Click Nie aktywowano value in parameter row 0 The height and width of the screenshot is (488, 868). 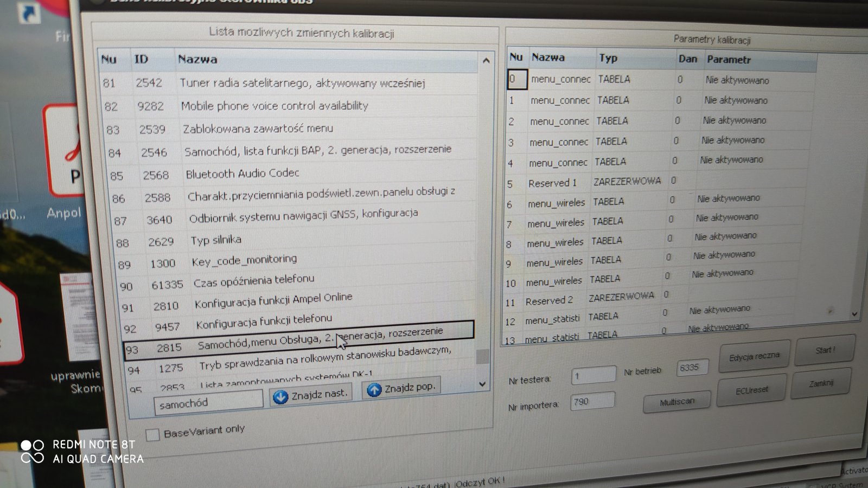[737, 80]
